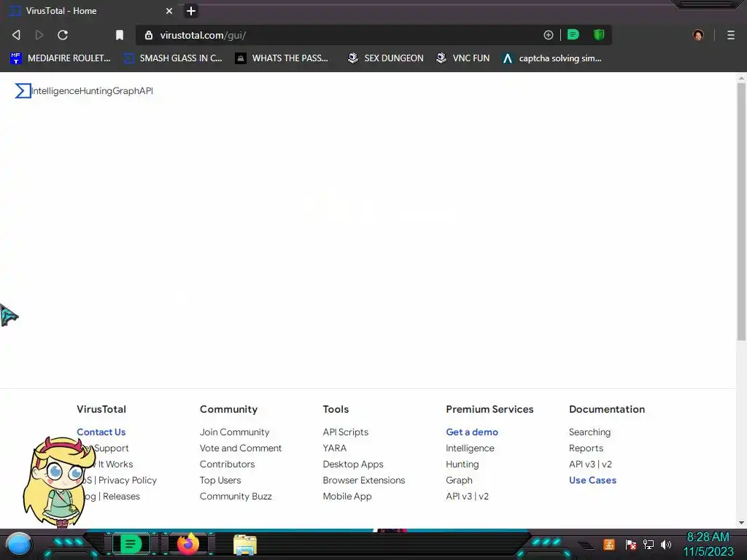Click the browser back arrow
This screenshot has height=560, width=747.
tap(16, 35)
